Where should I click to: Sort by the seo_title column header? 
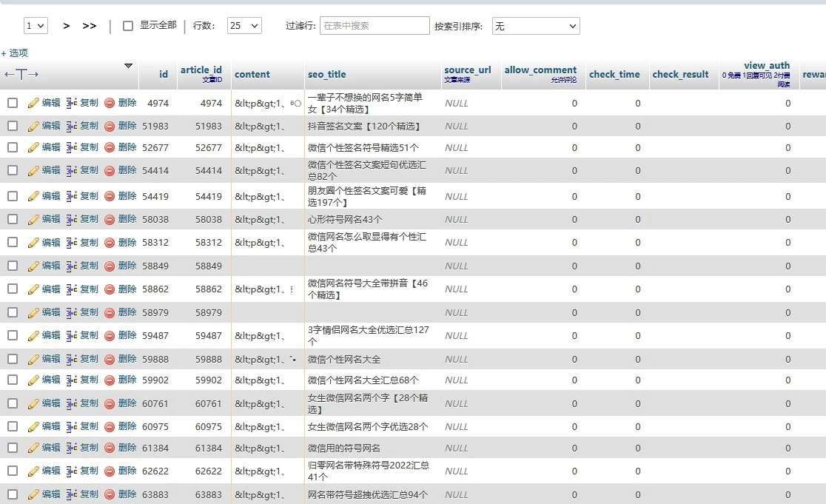(326, 75)
